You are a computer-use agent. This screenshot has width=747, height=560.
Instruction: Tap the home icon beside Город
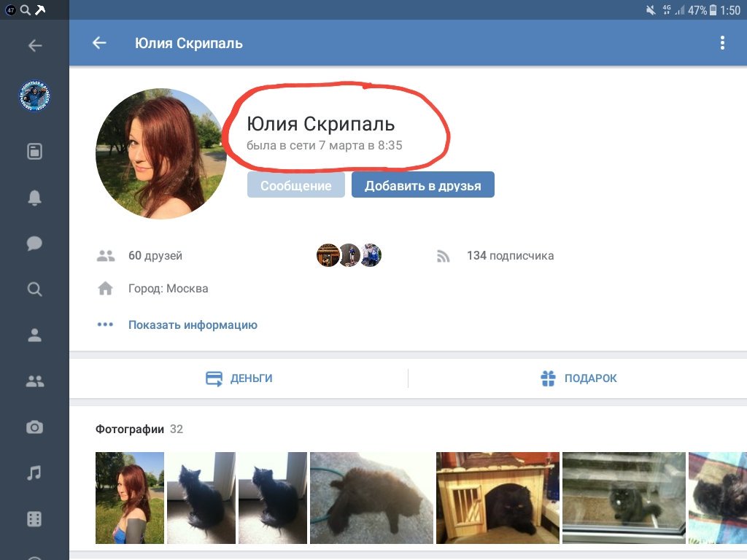click(105, 289)
